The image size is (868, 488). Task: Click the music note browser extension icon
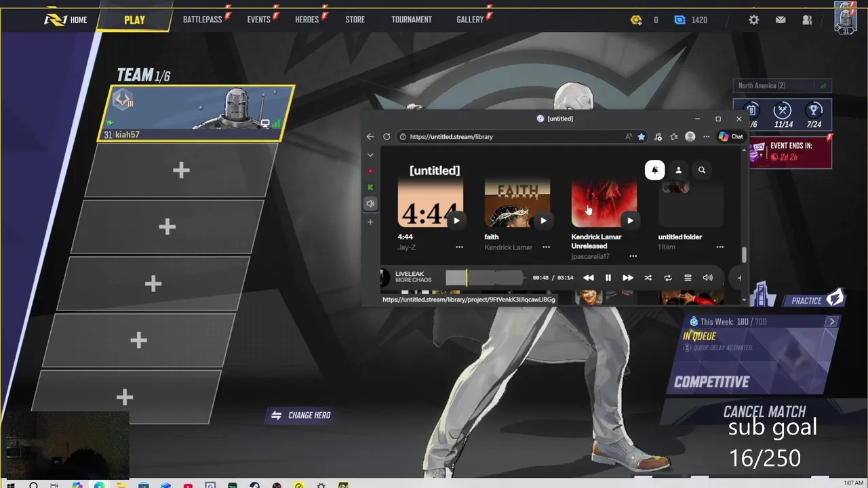[x=658, y=136]
